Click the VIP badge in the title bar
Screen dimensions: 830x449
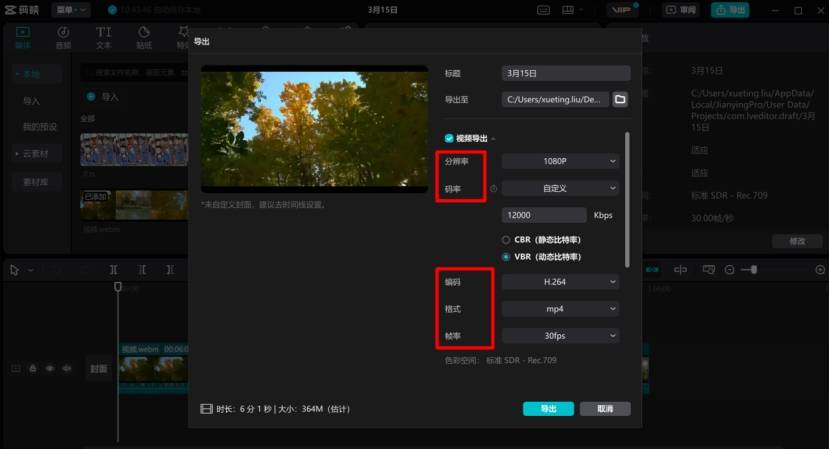click(622, 10)
